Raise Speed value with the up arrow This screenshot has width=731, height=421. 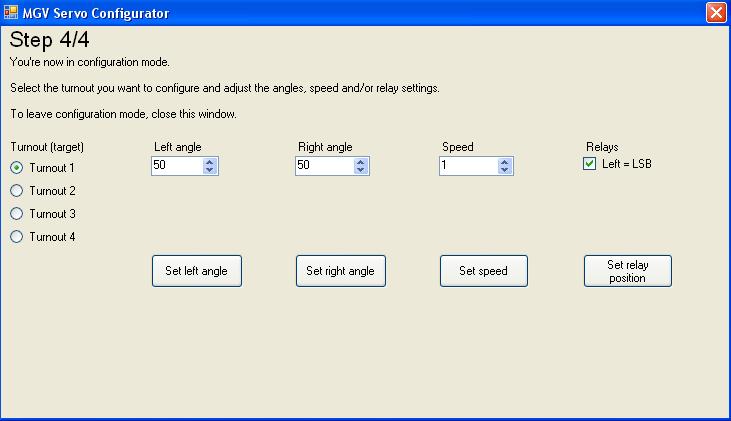click(505, 162)
